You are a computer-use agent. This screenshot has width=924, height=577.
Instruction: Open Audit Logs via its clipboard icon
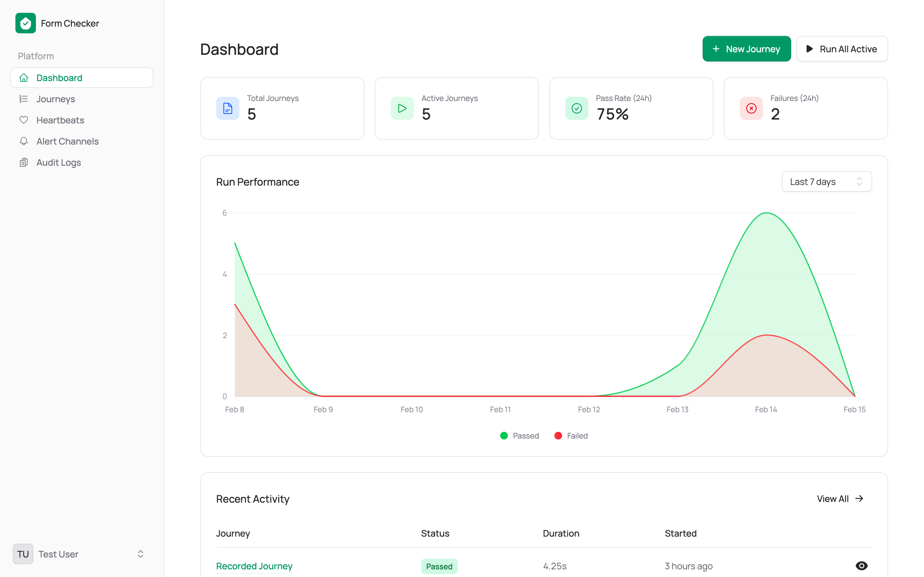click(24, 162)
